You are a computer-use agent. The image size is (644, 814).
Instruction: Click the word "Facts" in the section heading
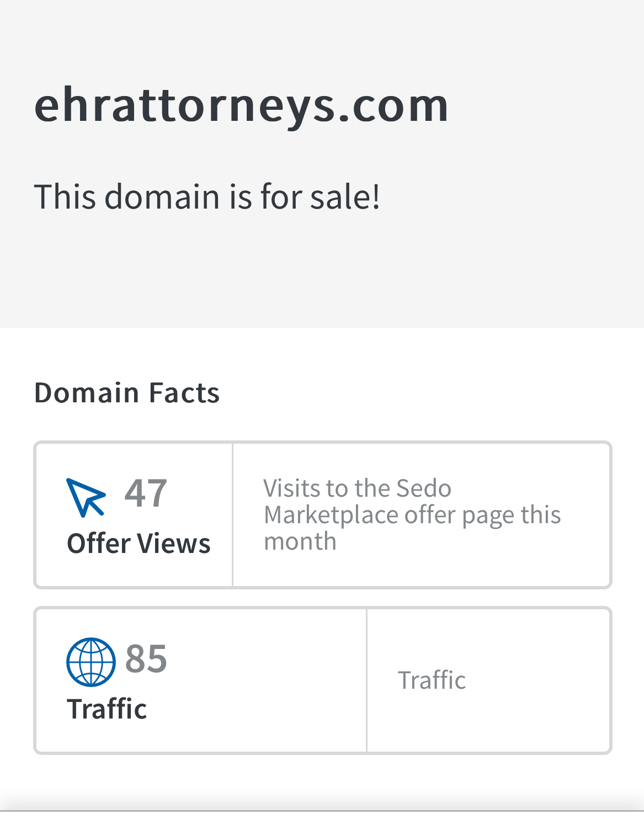point(184,393)
